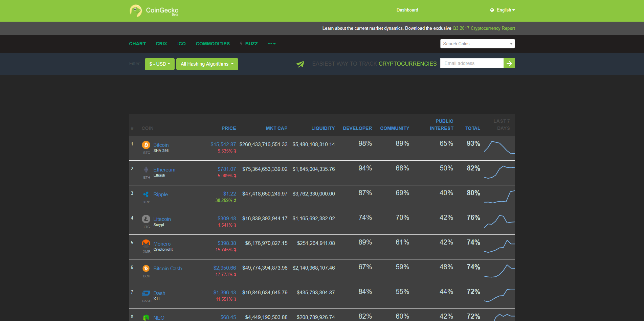Open the Monero coin page link
This screenshot has width=644, height=321.
pos(162,244)
